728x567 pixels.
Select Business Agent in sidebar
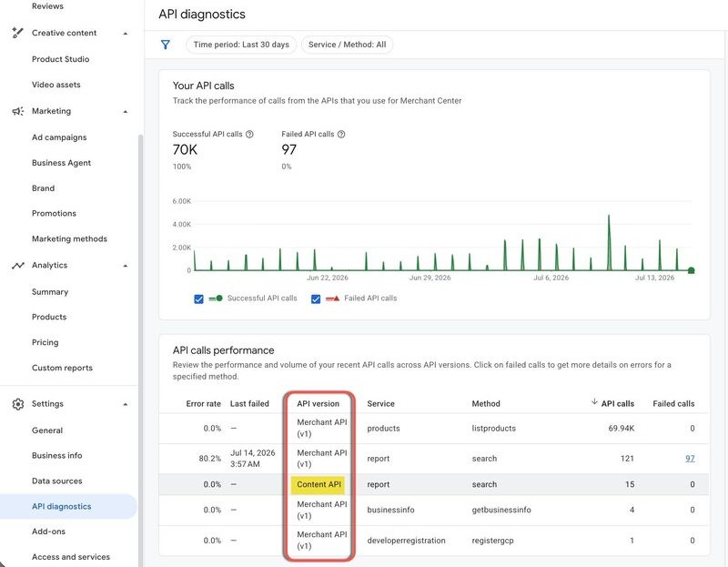(x=61, y=163)
